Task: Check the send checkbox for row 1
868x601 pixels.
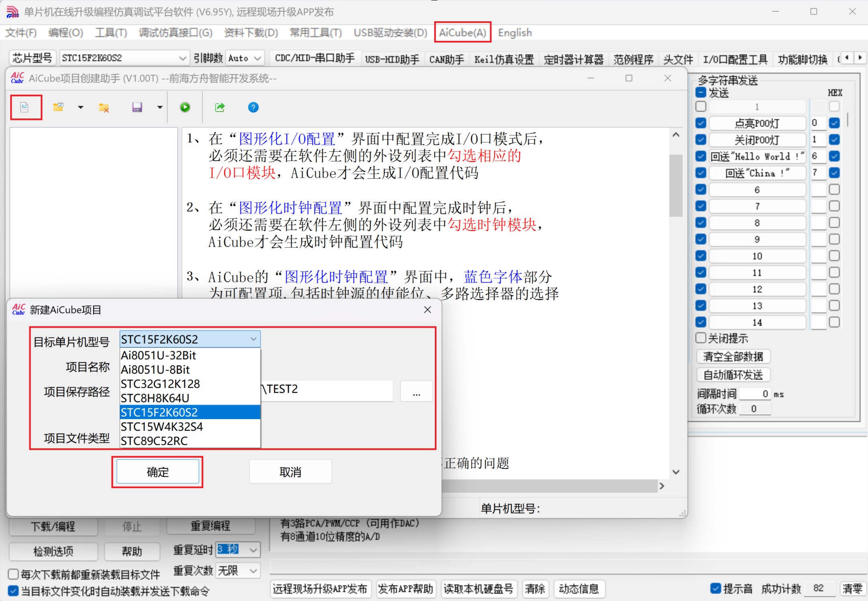Action: [701, 106]
